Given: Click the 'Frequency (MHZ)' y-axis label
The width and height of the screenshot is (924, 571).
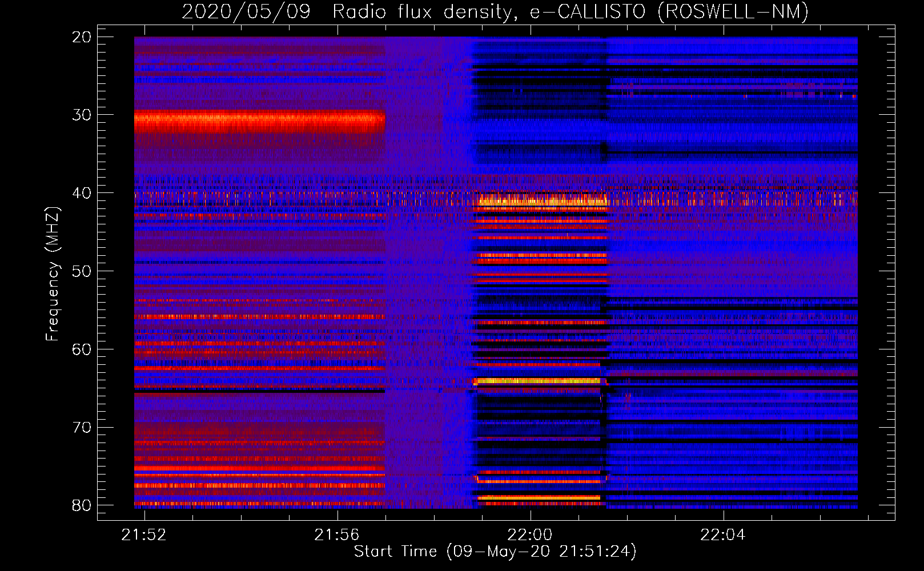Looking at the screenshot, I should click(53, 274).
